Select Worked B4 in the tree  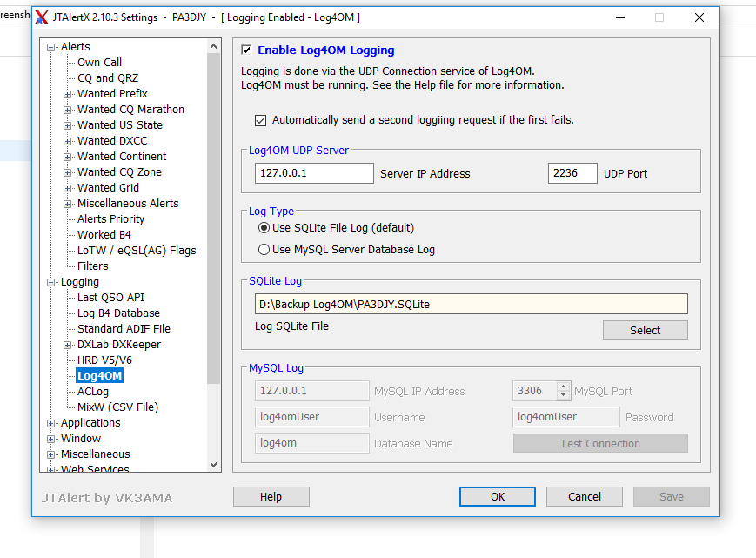pos(104,235)
